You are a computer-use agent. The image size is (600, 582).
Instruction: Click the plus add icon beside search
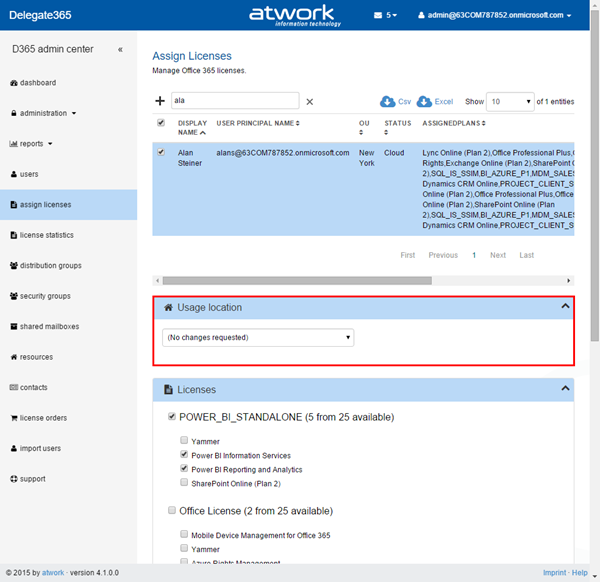[160, 101]
